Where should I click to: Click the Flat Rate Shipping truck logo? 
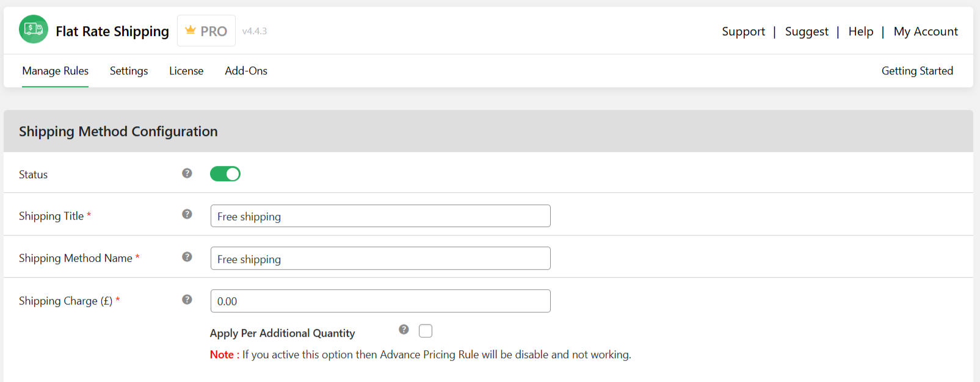tap(34, 29)
